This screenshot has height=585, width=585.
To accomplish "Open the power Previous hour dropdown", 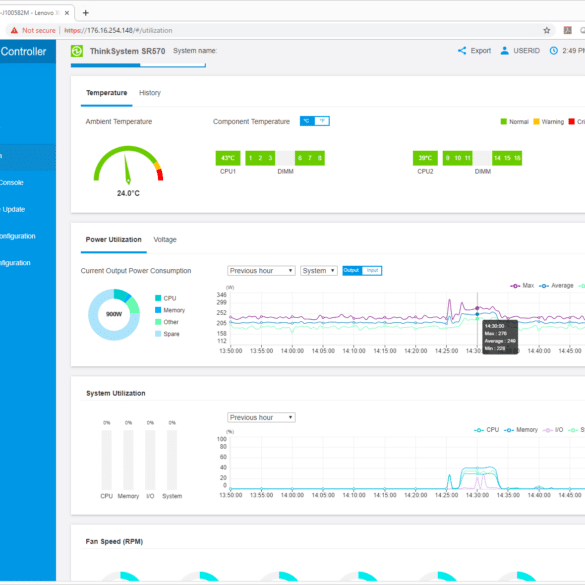I will click(x=261, y=270).
